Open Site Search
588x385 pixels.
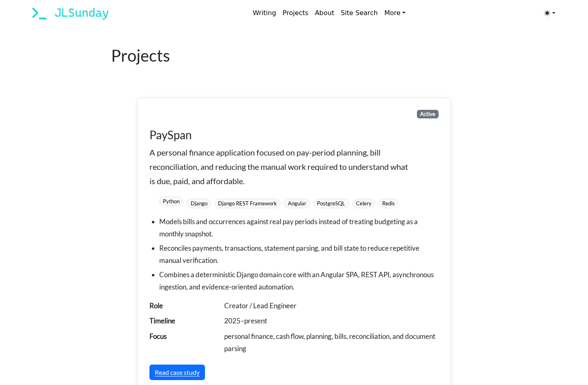[359, 13]
